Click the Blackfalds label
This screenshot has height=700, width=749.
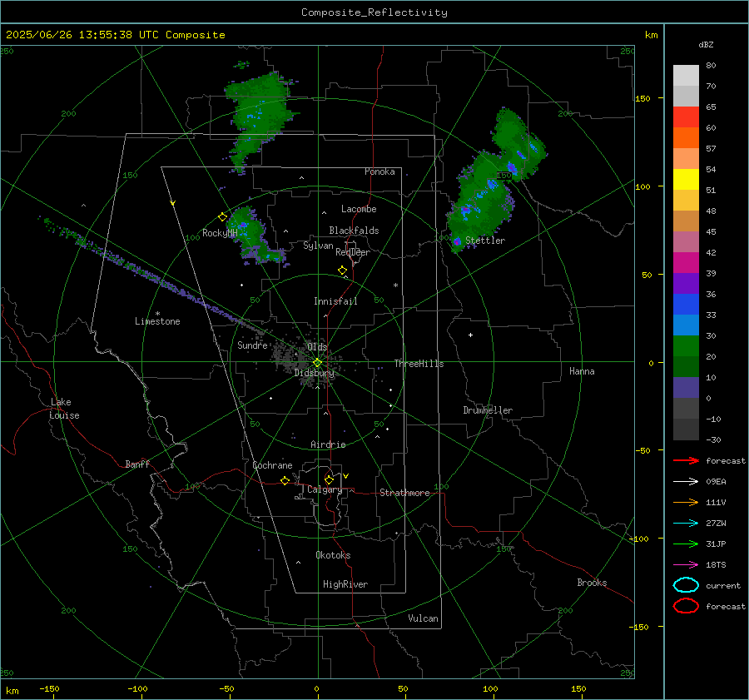[354, 231]
